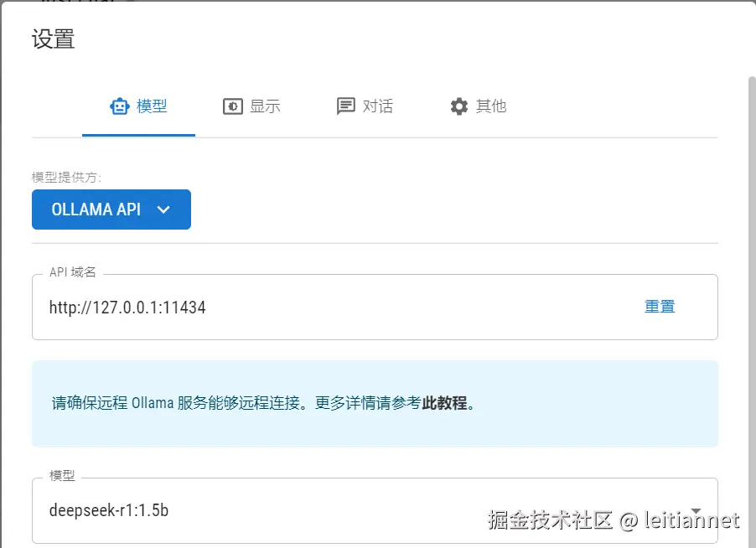Click the vertical scrollbar on settings dialog
Viewport: 756px width, 548px height.
click(x=752, y=308)
